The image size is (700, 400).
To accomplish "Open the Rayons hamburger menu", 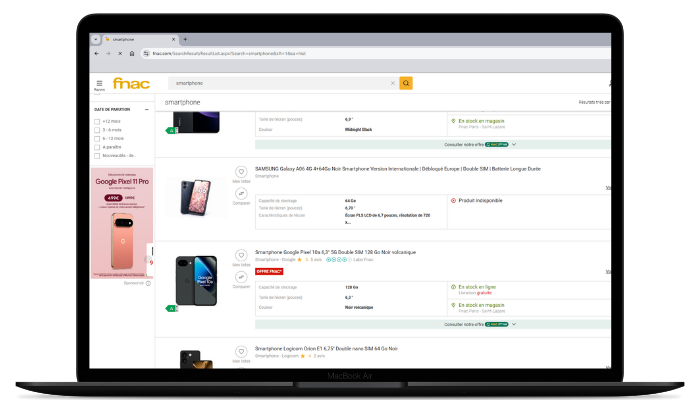I will coord(99,84).
